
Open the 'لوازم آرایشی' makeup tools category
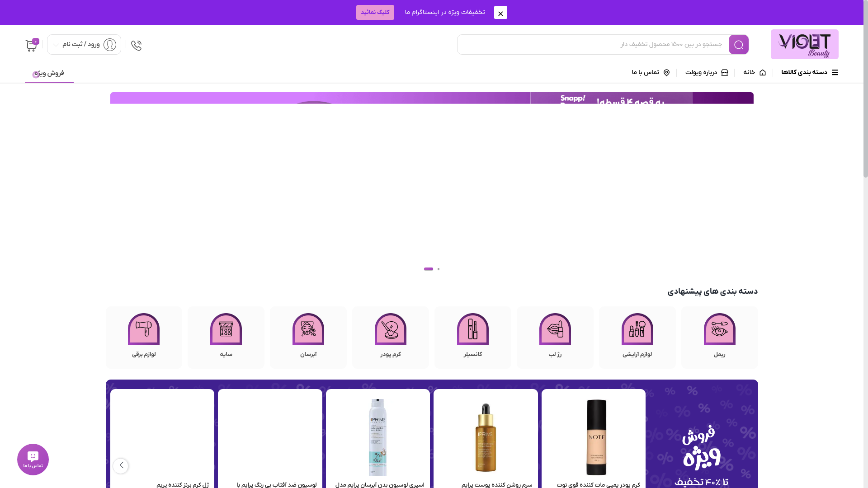point(637,338)
